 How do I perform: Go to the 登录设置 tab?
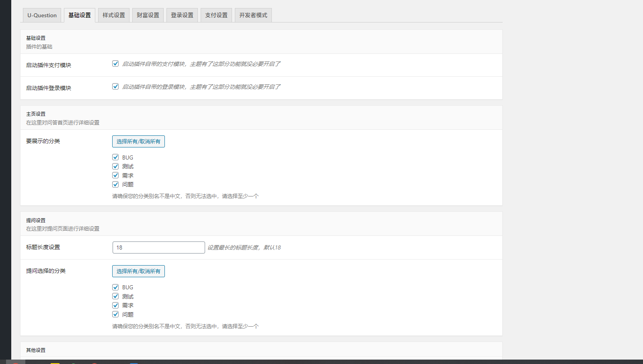[x=182, y=15]
